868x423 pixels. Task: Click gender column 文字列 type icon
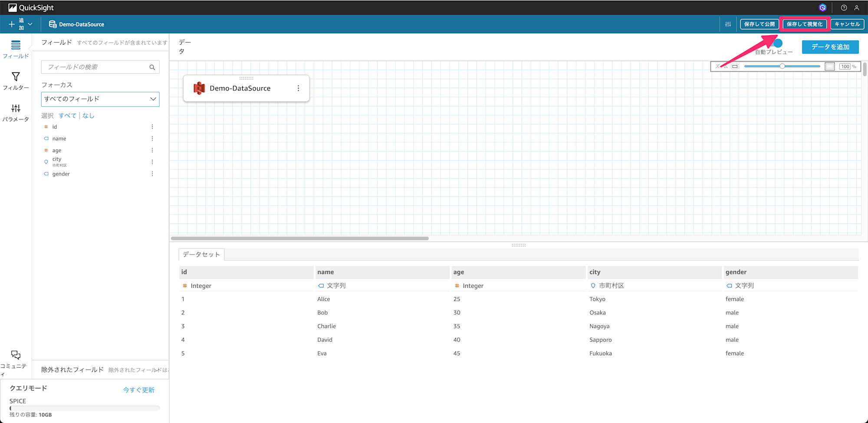click(730, 286)
